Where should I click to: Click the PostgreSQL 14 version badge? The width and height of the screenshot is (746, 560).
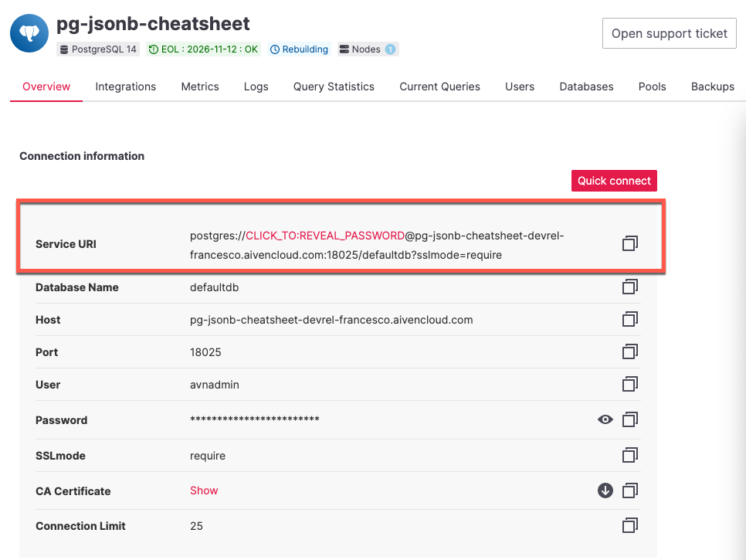pos(98,49)
